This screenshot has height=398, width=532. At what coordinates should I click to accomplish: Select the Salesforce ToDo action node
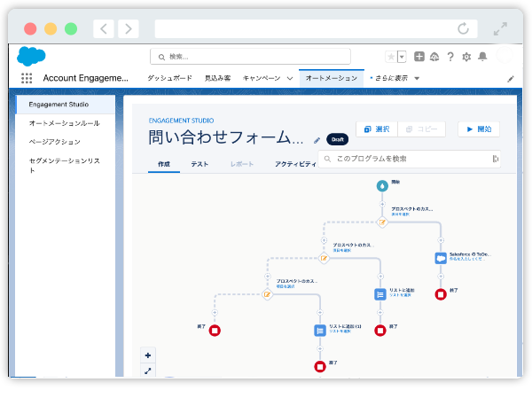coord(441,258)
